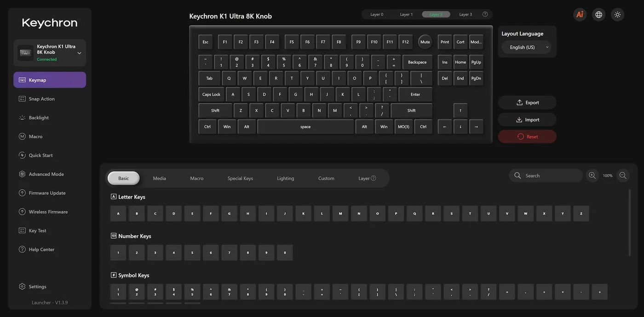Pick the ! 1 key from Symbol Keys
Image resolution: width=644 pixels, height=317 pixels.
(x=118, y=292)
